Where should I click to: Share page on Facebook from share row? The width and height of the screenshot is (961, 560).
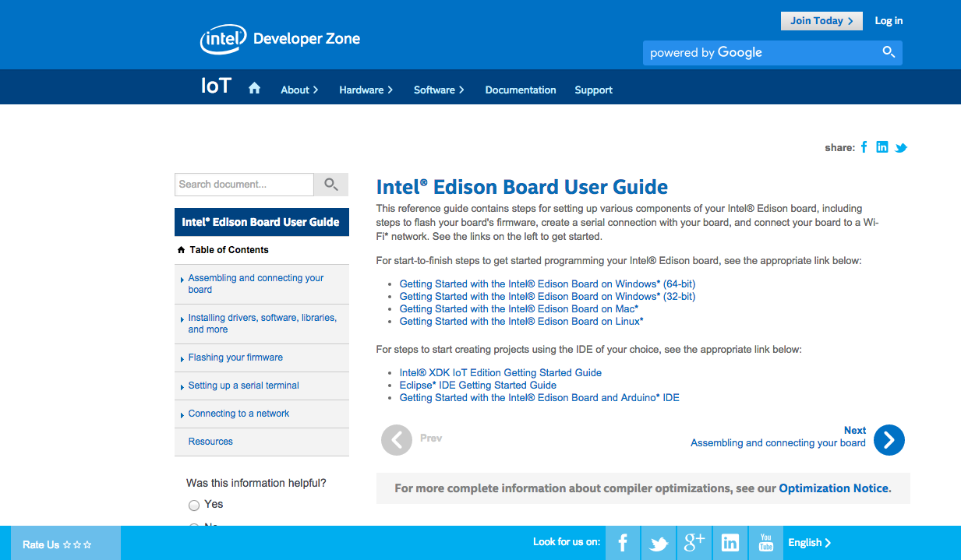click(864, 147)
